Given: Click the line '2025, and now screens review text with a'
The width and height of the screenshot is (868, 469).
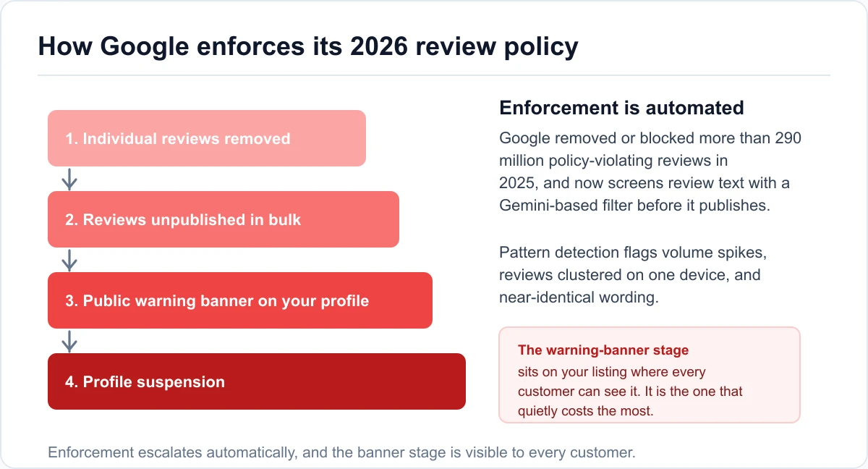Looking at the screenshot, I should [644, 182].
